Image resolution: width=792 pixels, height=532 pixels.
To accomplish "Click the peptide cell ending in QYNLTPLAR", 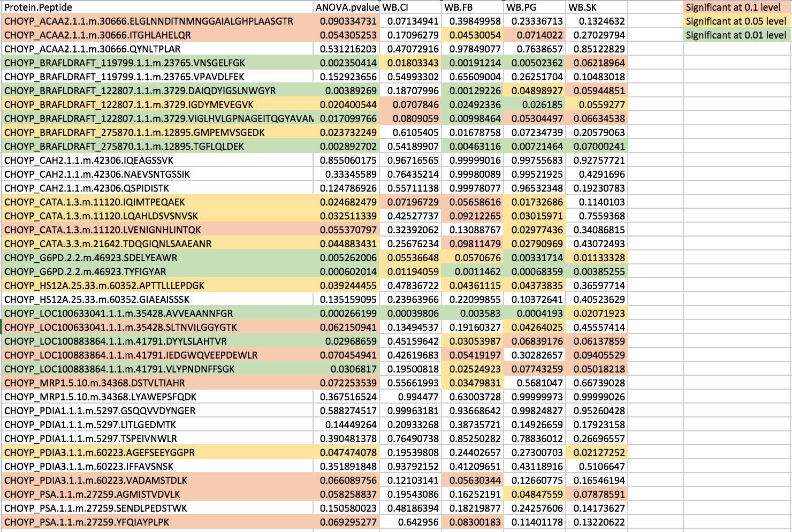I will (158, 49).
